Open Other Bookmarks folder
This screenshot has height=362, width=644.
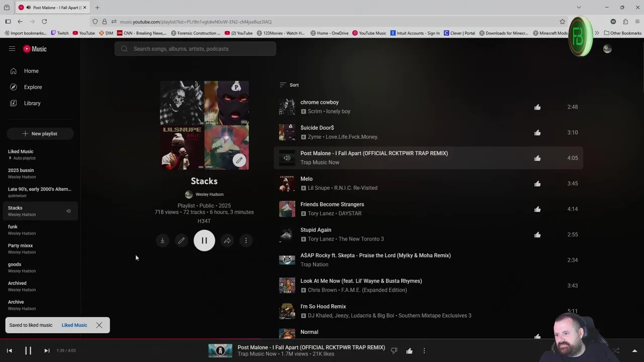click(622, 33)
